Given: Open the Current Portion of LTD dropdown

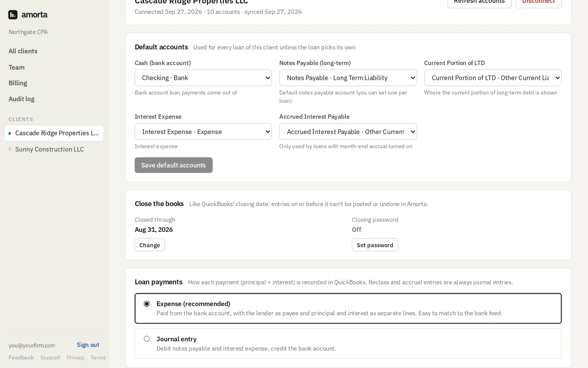Looking at the screenshot, I should [493, 78].
